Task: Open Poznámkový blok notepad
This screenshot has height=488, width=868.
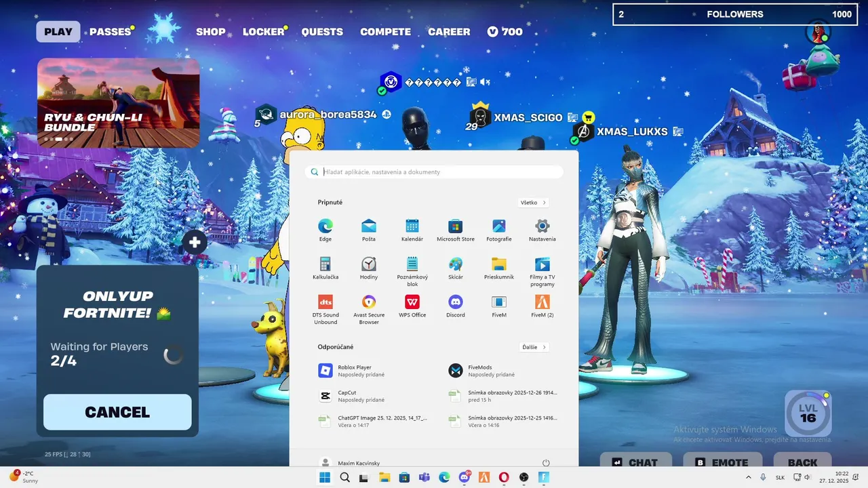Action: (412, 271)
